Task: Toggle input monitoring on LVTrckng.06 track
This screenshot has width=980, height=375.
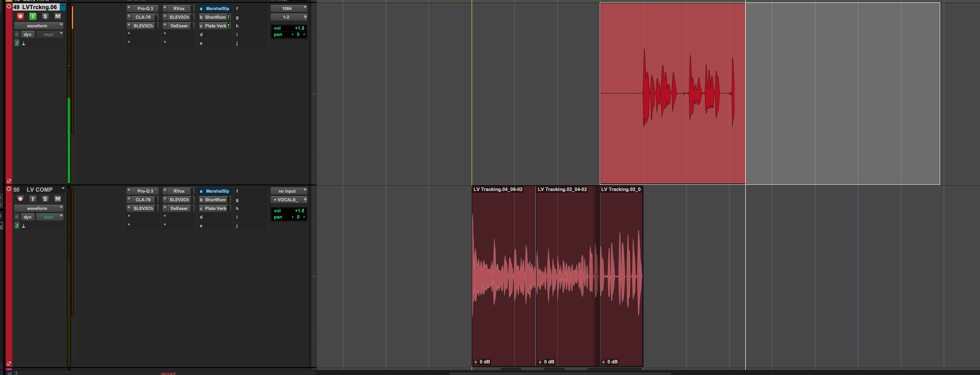Action: 33,16
